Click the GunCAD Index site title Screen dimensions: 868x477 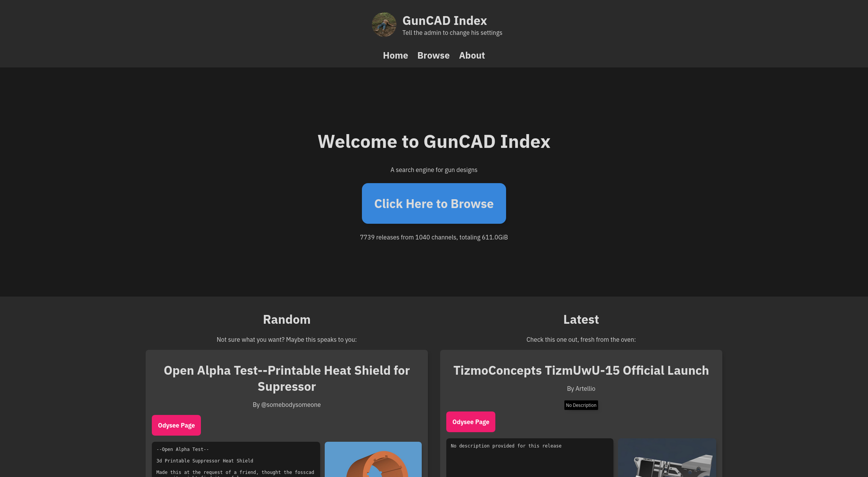pos(444,21)
